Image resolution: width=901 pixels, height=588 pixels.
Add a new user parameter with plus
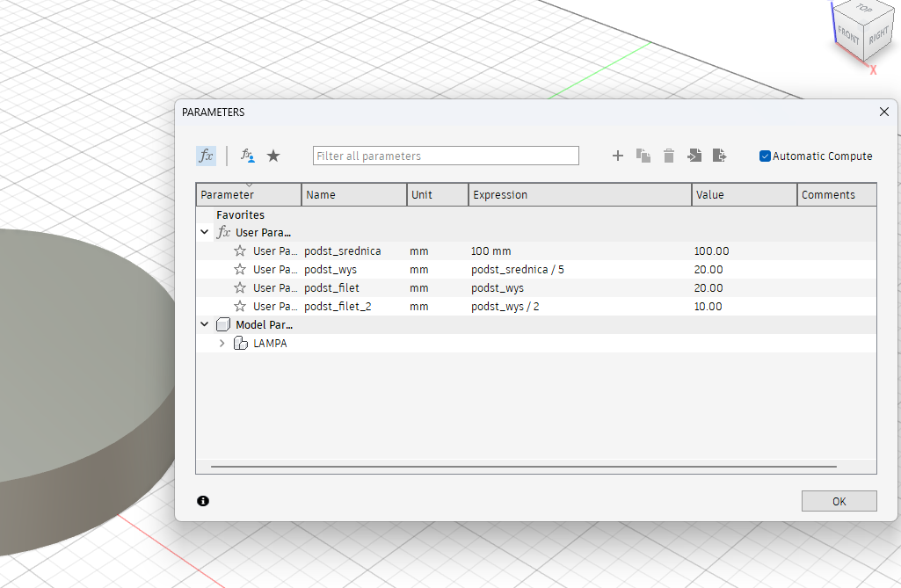coord(617,156)
